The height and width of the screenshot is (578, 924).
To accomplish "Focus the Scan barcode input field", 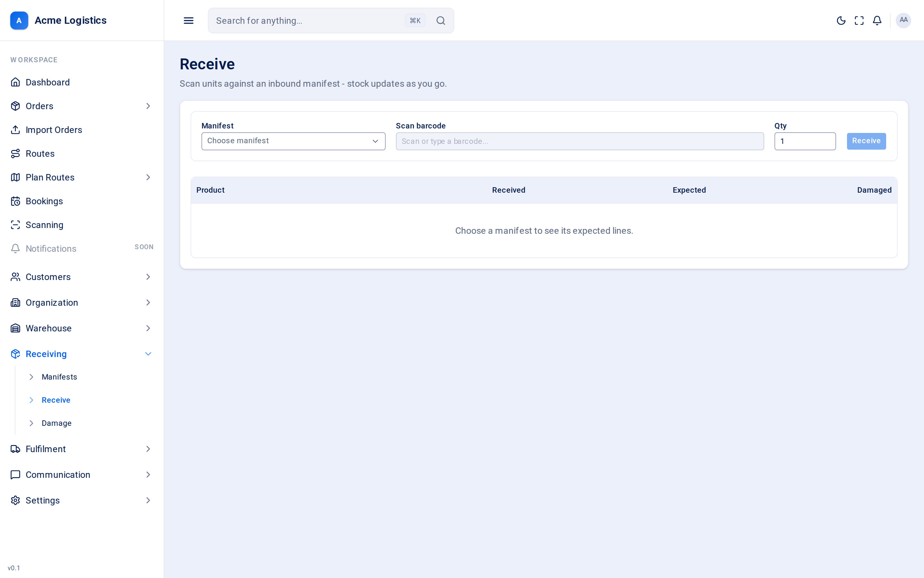I will click(x=580, y=141).
